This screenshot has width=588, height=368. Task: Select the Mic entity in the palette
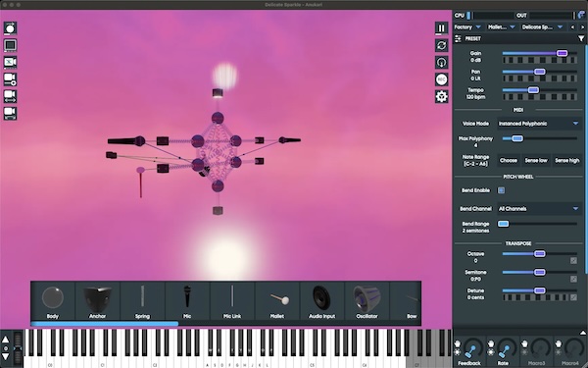(x=187, y=301)
